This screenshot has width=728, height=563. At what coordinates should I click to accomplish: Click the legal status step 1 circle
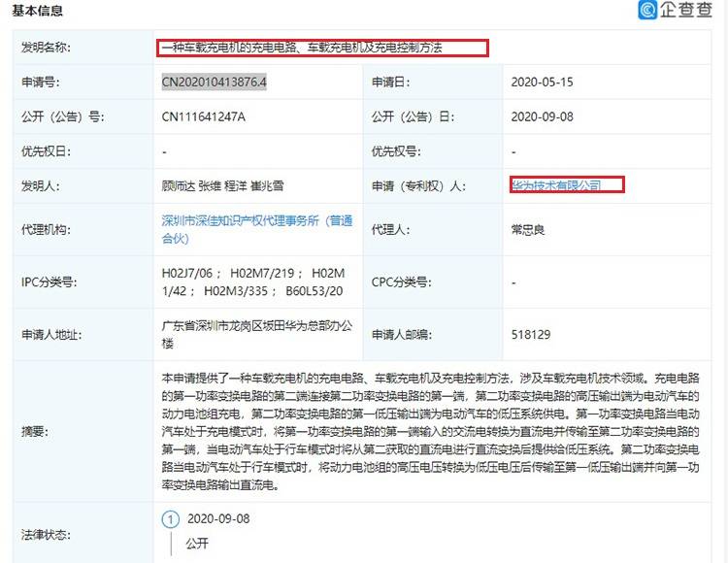(x=171, y=519)
